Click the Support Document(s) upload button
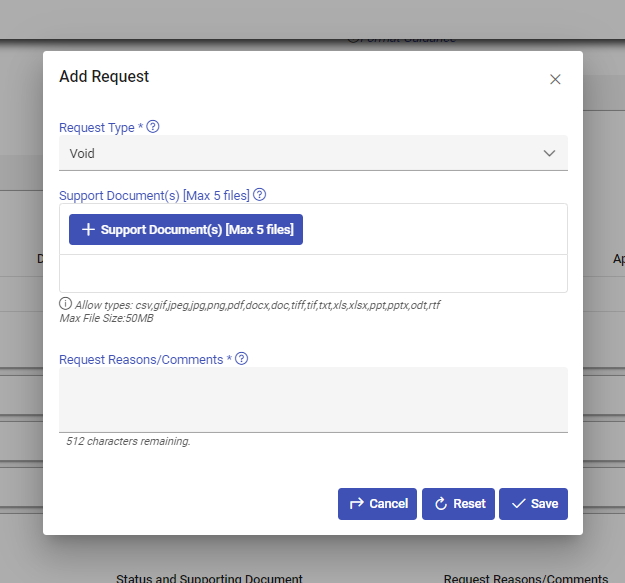 point(185,230)
